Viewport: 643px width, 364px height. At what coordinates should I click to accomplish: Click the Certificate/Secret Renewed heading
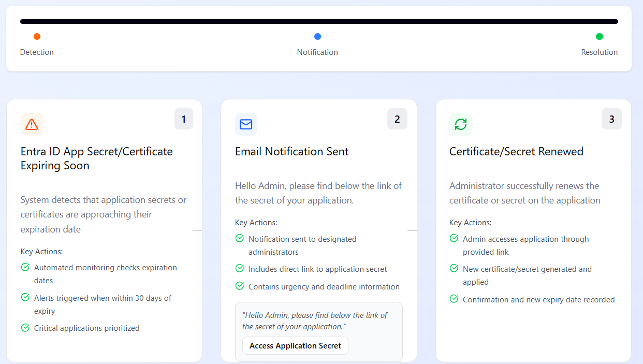click(516, 151)
